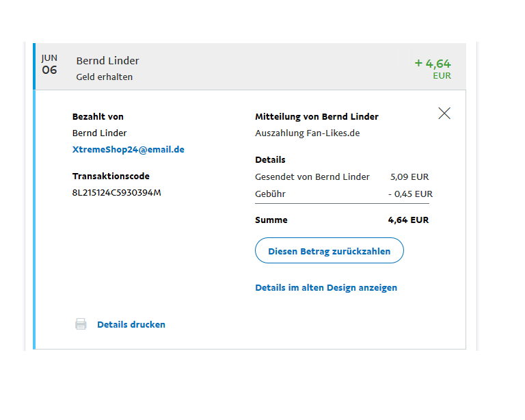The height and width of the screenshot is (420, 525).
Task: Click the Gebühr fee line
Action: point(342,194)
